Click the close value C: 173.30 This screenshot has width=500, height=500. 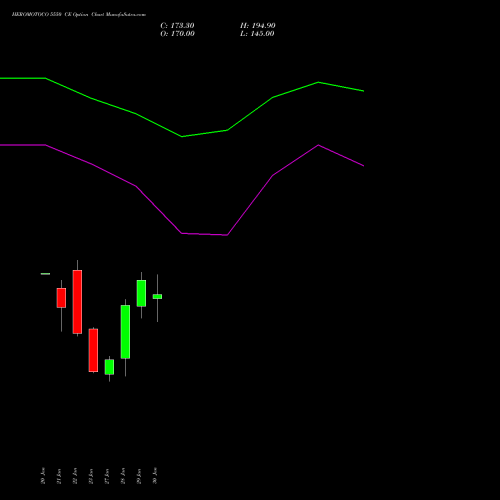pos(177,26)
